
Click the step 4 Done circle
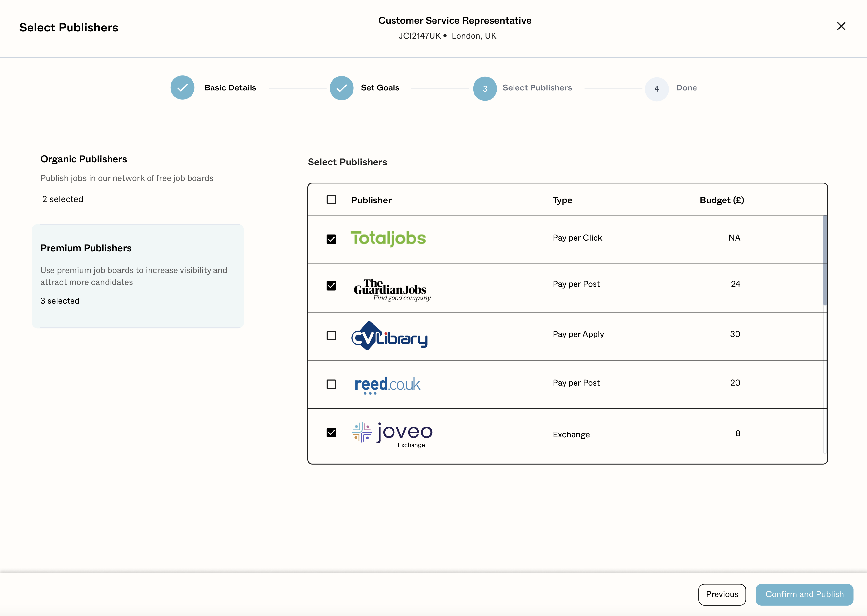(656, 89)
